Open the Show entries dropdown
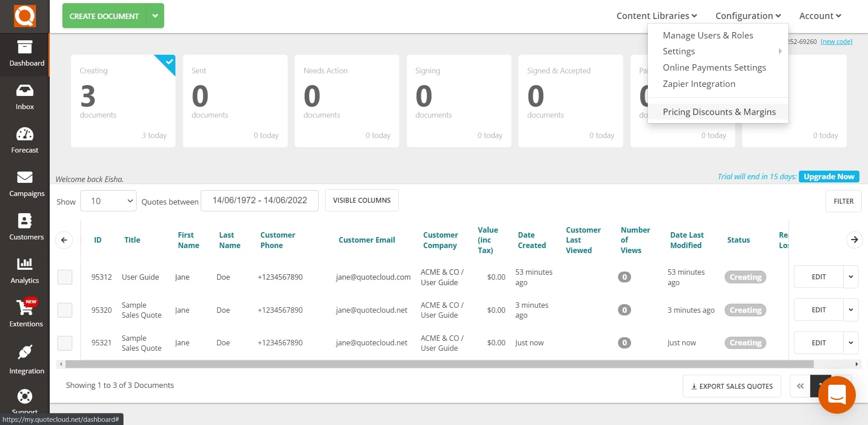 tap(108, 201)
